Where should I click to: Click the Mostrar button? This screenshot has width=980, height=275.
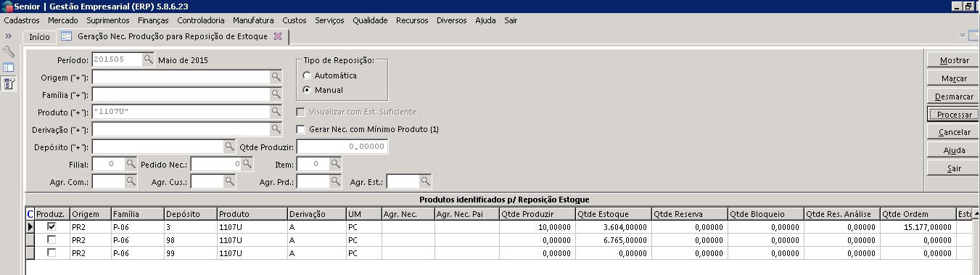[x=954, y=59]
